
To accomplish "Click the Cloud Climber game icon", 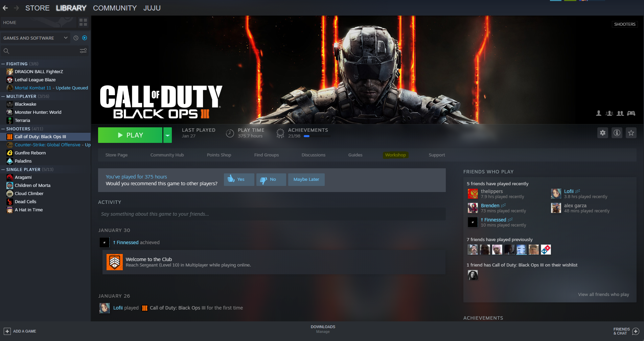I will point(10,193).
